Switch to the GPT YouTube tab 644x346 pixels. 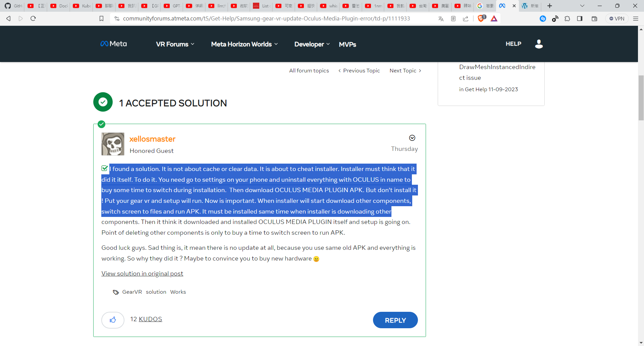(x=172, y=6)
